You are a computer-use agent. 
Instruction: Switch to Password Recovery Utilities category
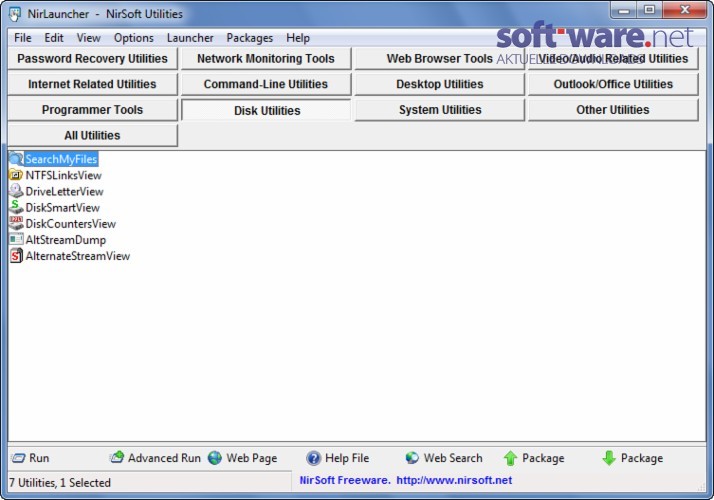[92, 59]
